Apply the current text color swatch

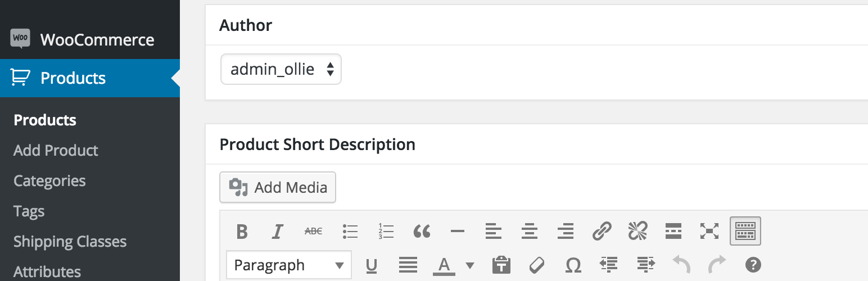(444, 265)
